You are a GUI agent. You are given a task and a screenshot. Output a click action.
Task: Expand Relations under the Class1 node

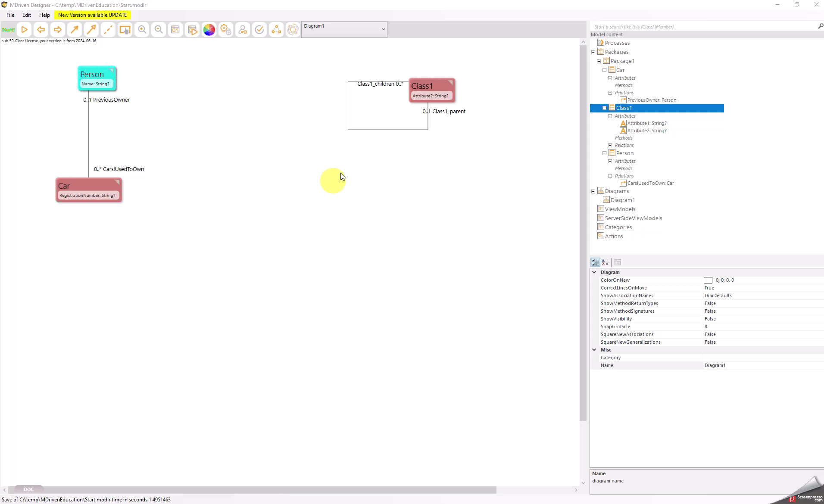coord(610,145)
